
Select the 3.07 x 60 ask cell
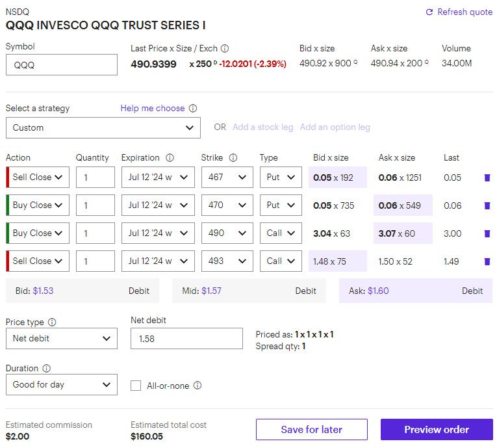point(403,233)
